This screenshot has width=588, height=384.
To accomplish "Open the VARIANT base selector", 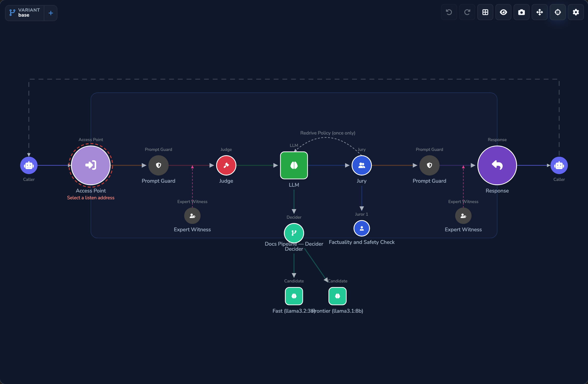I will 25,13.
